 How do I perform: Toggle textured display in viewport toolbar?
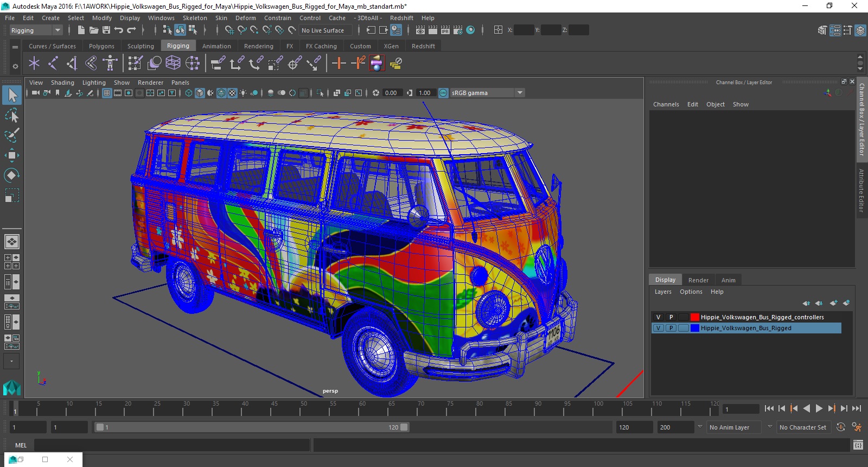point(232,93)
